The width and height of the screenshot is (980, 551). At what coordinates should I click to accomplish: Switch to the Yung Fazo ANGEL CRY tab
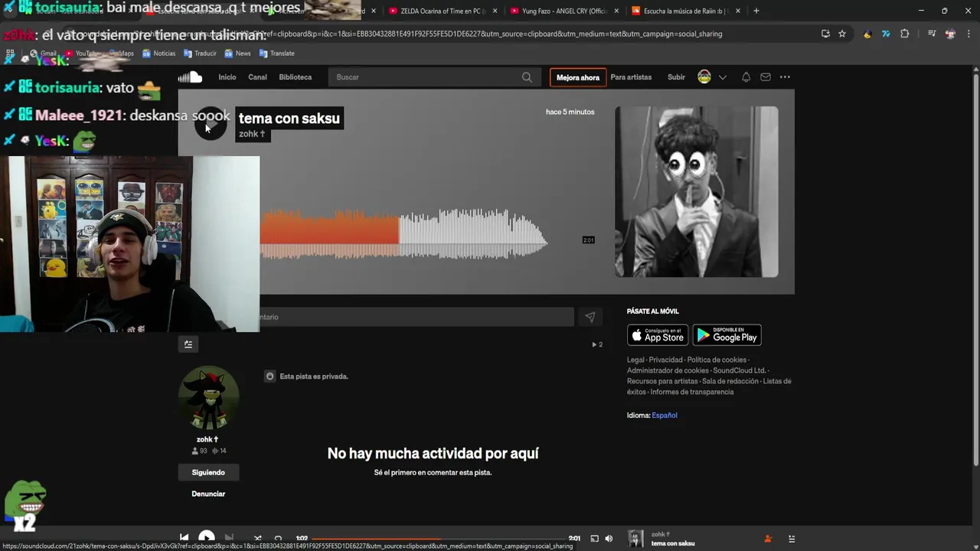[x=563, y=11]
